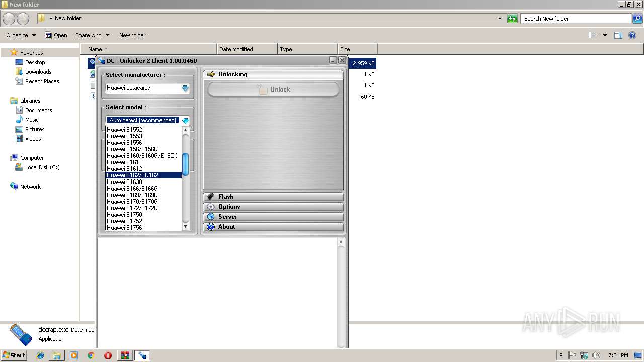Click the model list scrollbar thumb
Viewport: 644px width, 362px height.
tap(186, 164)
